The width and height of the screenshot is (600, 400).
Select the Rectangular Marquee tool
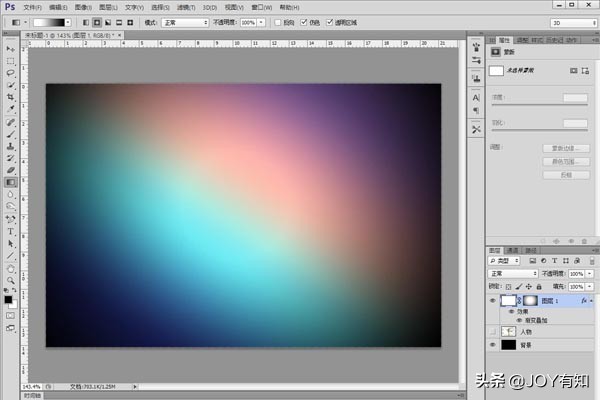(x=10, y=60)
